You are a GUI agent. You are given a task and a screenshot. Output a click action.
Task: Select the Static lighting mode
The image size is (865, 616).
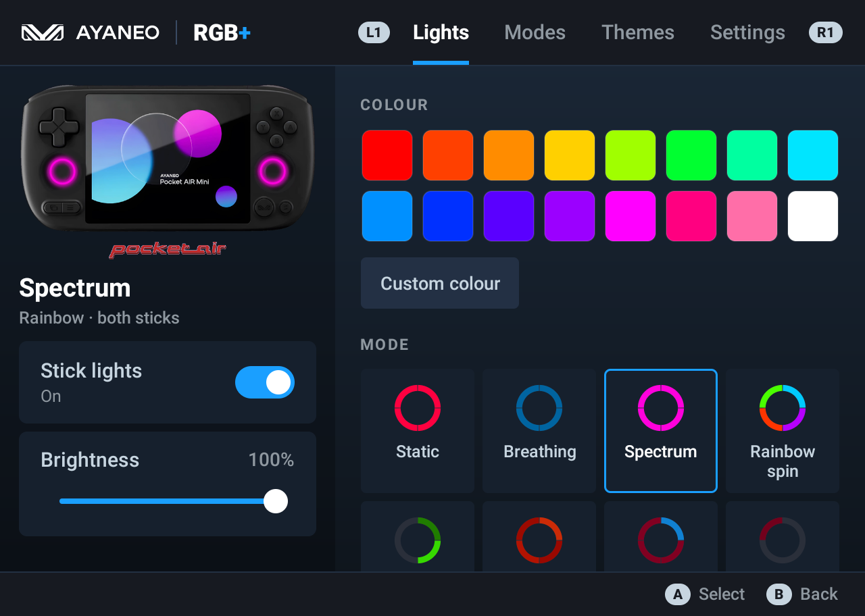coord(418,431)
